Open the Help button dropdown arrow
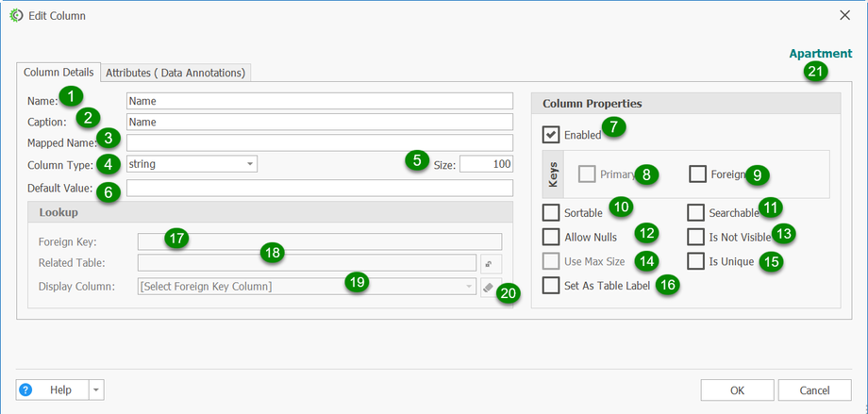Screen dimensions: 868x414 point(95,389)
